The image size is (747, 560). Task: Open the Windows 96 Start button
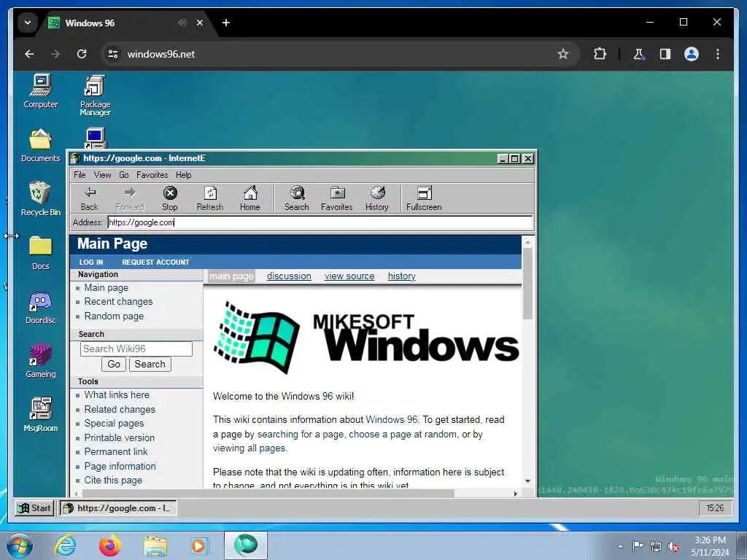coord(34,508)
